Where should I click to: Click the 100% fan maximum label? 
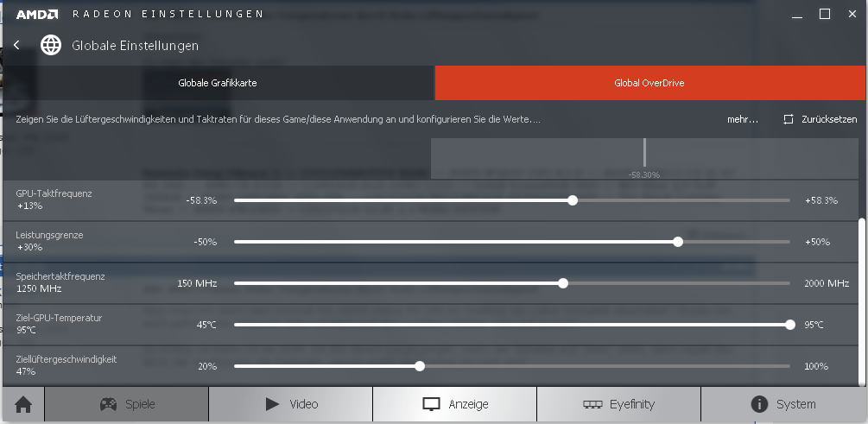coord(816,366)
